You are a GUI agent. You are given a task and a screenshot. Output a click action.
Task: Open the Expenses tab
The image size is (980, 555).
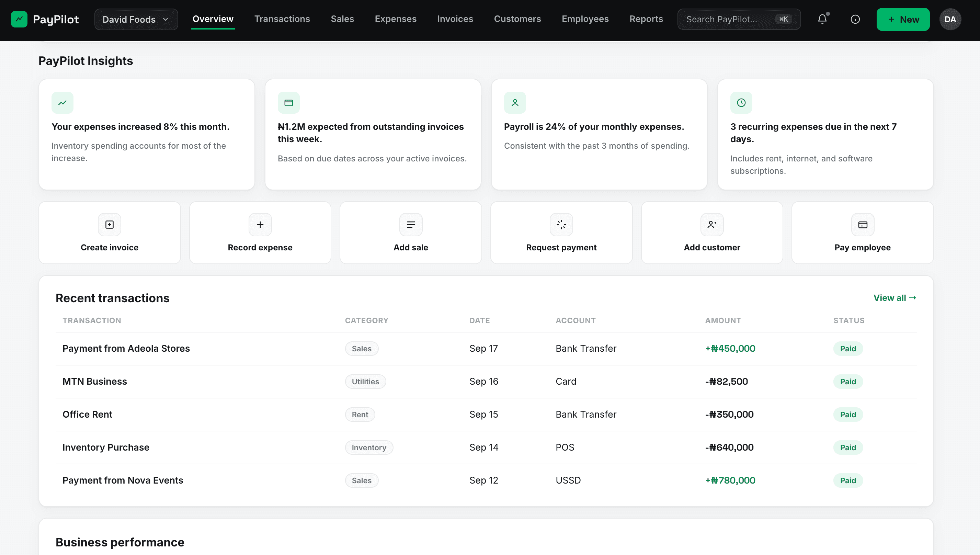point(396,19)
